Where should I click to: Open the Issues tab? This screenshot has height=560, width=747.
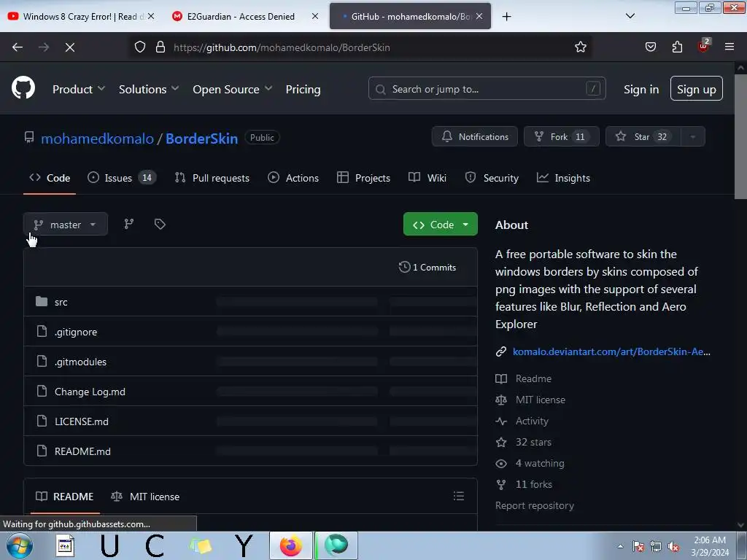pos(122,178)
